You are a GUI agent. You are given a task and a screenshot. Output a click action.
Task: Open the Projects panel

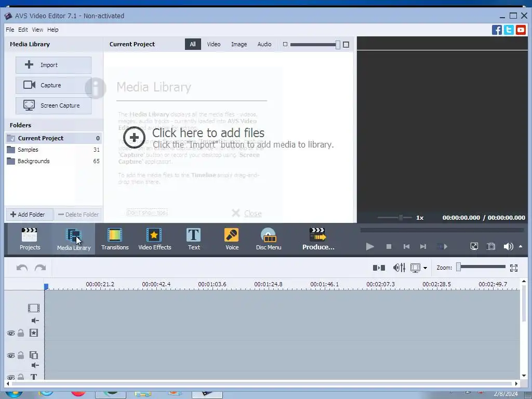point(30,239)
